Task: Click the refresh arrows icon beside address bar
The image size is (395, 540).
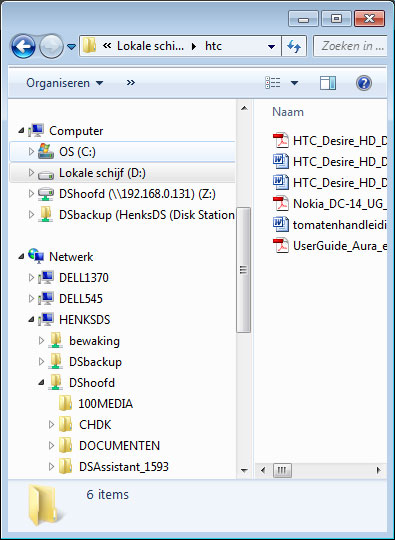Action: pyautogui.click(x=294, y=46)
